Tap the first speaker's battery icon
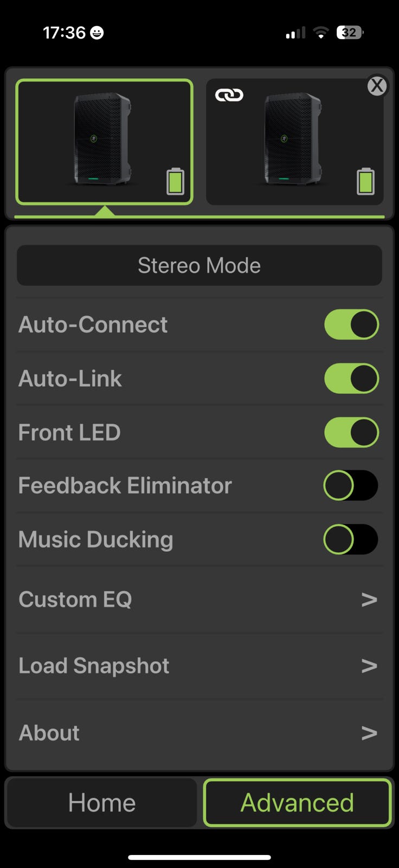This screenshot has height=868, width=399. (x=175, y=181)
